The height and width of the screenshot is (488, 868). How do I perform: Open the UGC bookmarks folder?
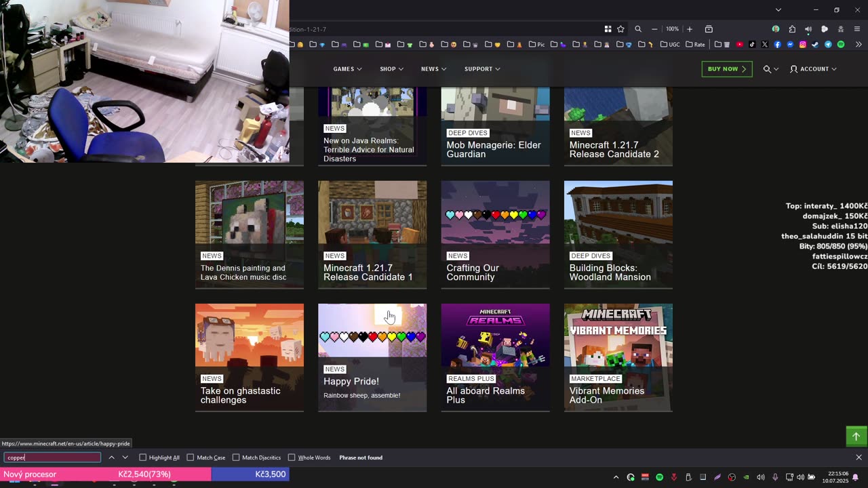(x=670, y=45)
